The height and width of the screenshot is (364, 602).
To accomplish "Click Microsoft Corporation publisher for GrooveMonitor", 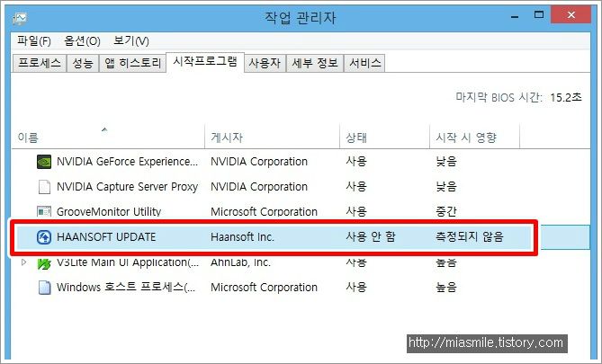I will pos(264,212).
